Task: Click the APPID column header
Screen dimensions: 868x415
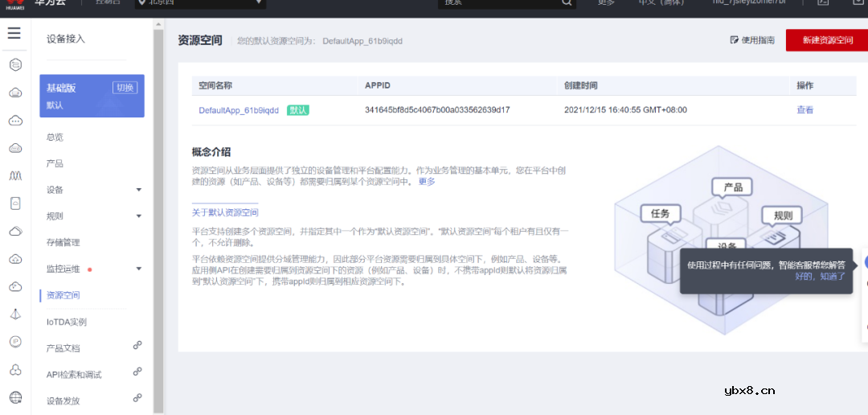Action: pyautogui.click(x=378, y=86)
